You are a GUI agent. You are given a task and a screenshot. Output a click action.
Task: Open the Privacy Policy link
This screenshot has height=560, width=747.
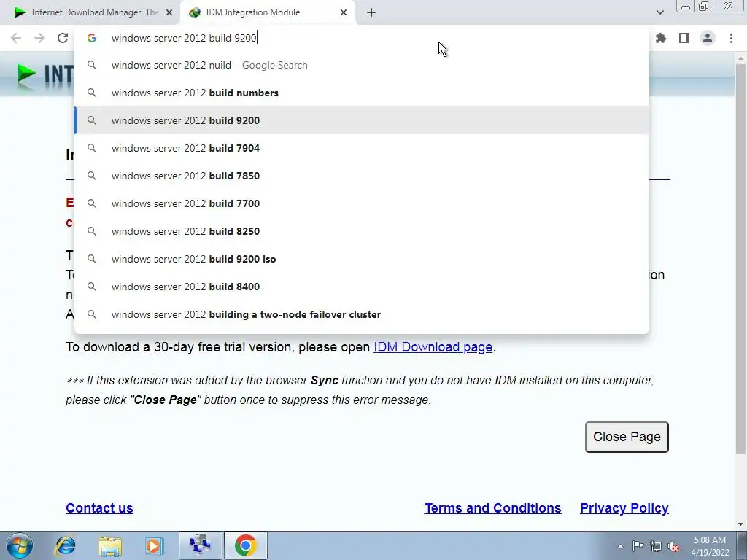(x=624, y=508)
